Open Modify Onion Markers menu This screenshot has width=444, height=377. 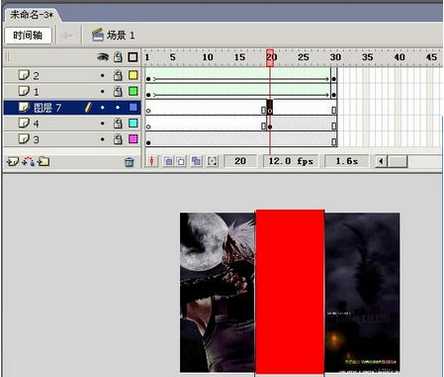(212, 161)
